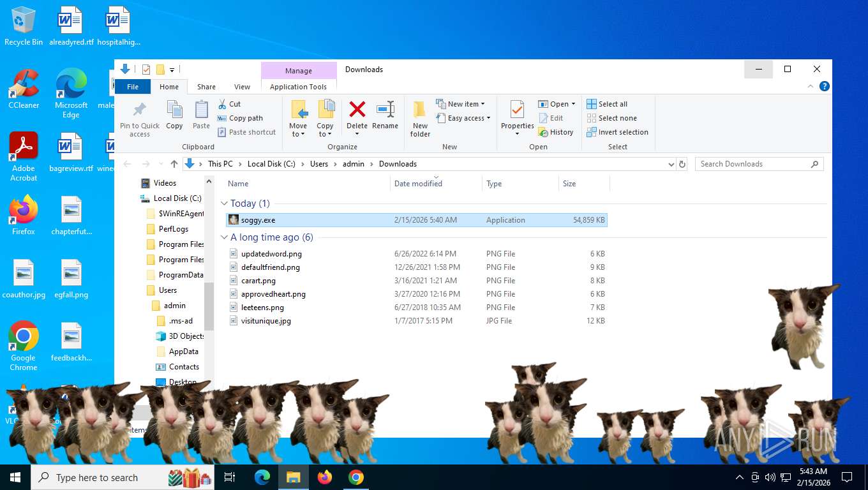Click Select none
Screen dimensions: 868x490
pyautogui.click(x=611, y=118)
